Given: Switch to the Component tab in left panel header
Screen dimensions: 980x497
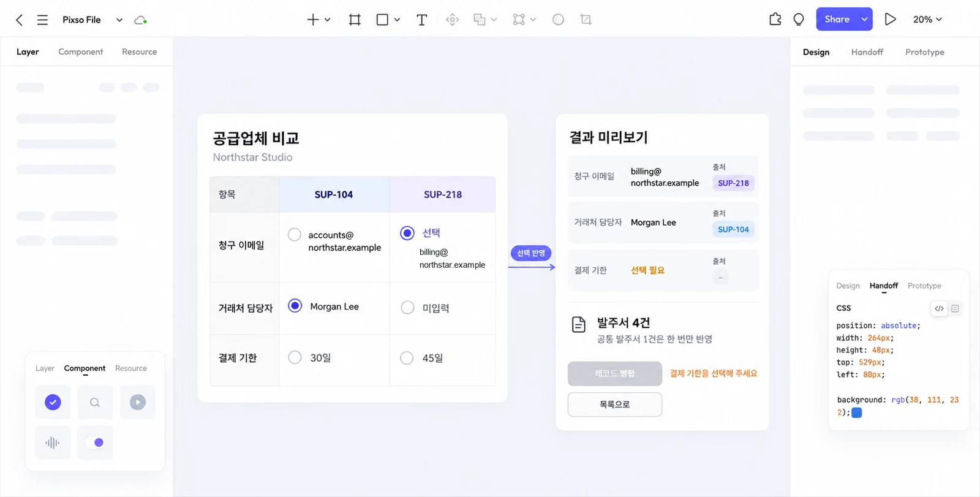Looking at the screenshot, I should pyautogui.click(x=81, y=52).
